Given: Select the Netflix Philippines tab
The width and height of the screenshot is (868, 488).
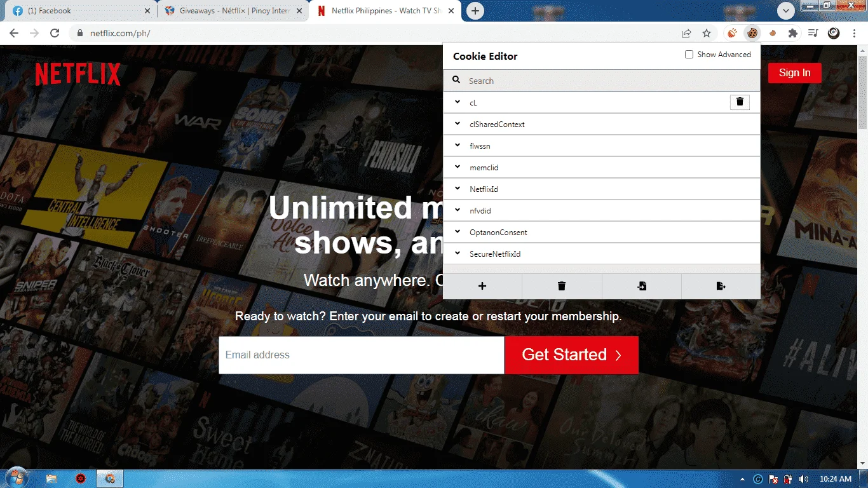Looking at the screenshot, I should point(386,11).
